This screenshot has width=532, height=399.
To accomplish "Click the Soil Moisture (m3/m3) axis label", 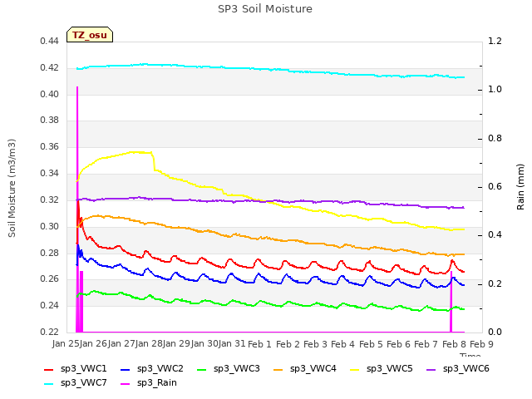I will [12, 188].
